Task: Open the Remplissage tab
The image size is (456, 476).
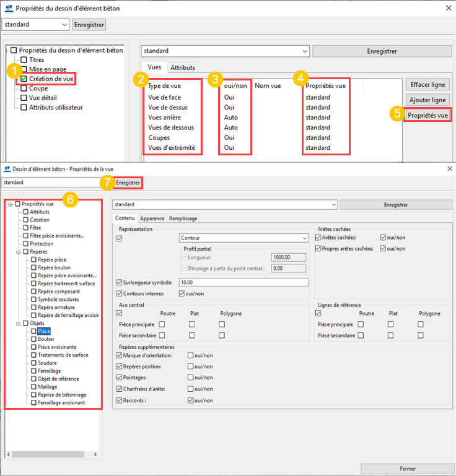Action: [x=183, y=219]
